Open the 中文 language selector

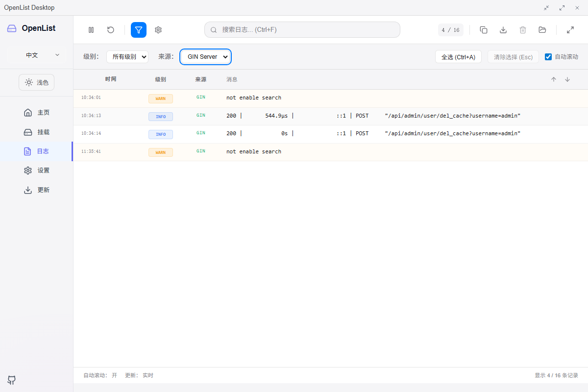click(x=36, y=55)
